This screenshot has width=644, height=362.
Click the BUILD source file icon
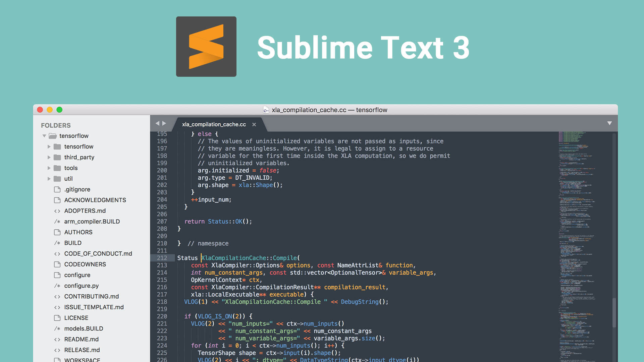(57, 243)
